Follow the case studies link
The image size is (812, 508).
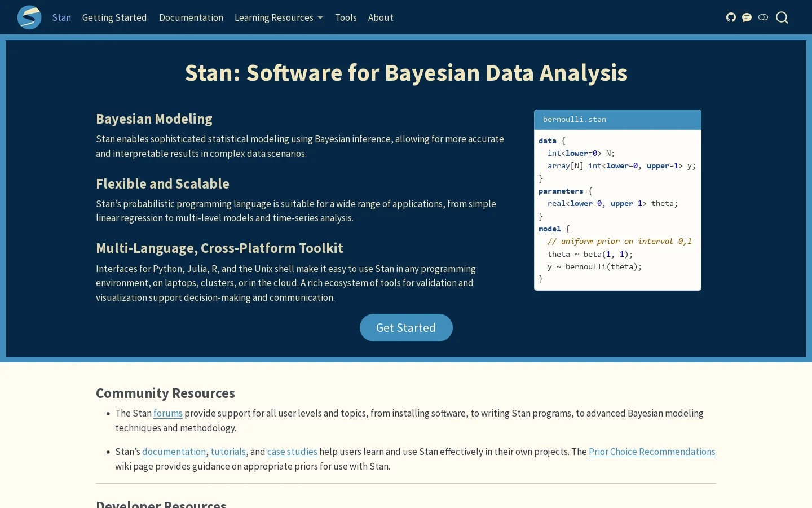tap(292, 452)
